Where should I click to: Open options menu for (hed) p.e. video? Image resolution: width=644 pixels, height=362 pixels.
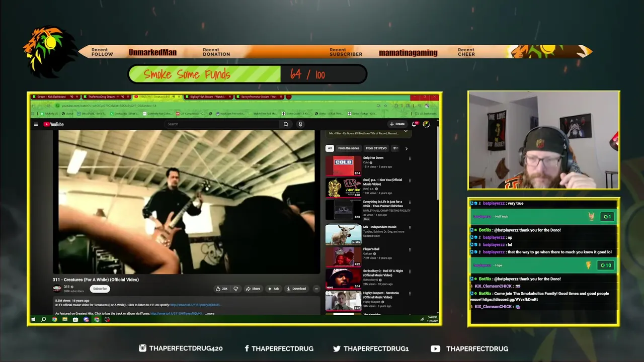410,180
